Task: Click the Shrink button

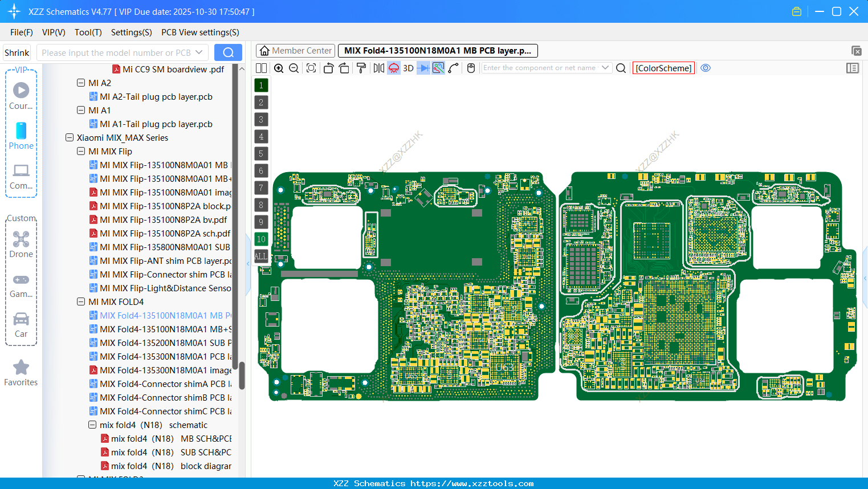Action: 16,52
